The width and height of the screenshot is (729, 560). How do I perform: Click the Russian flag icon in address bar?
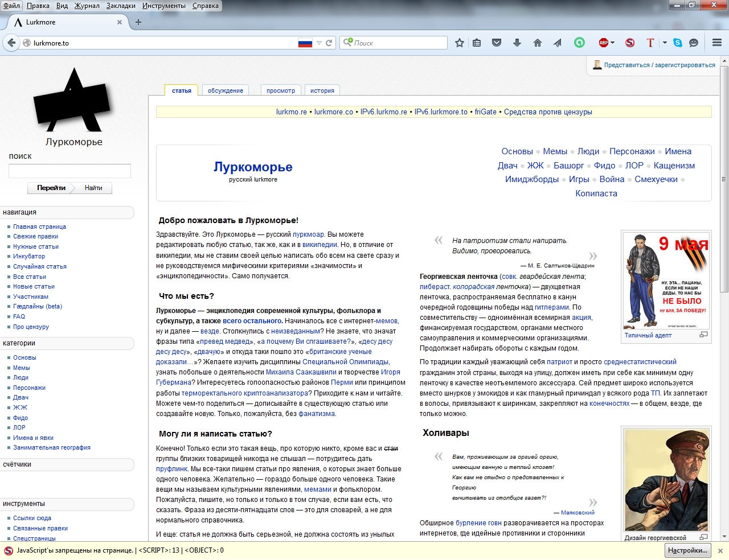click(x=305, y=43)
